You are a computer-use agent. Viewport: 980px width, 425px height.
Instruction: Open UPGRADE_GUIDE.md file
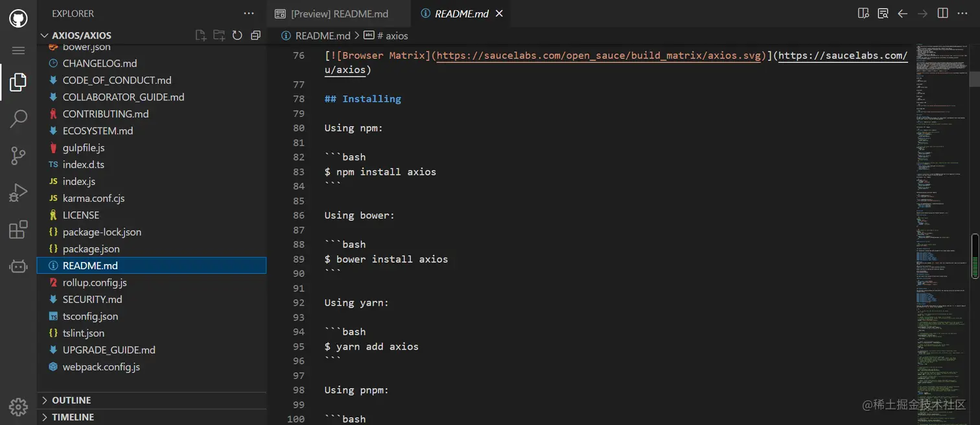tap(152, 350)
